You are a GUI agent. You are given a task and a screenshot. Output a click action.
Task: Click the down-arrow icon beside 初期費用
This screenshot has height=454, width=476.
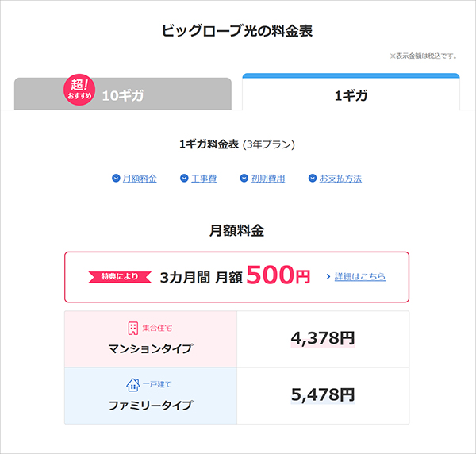pyautogui.click(x=244, y=178)
